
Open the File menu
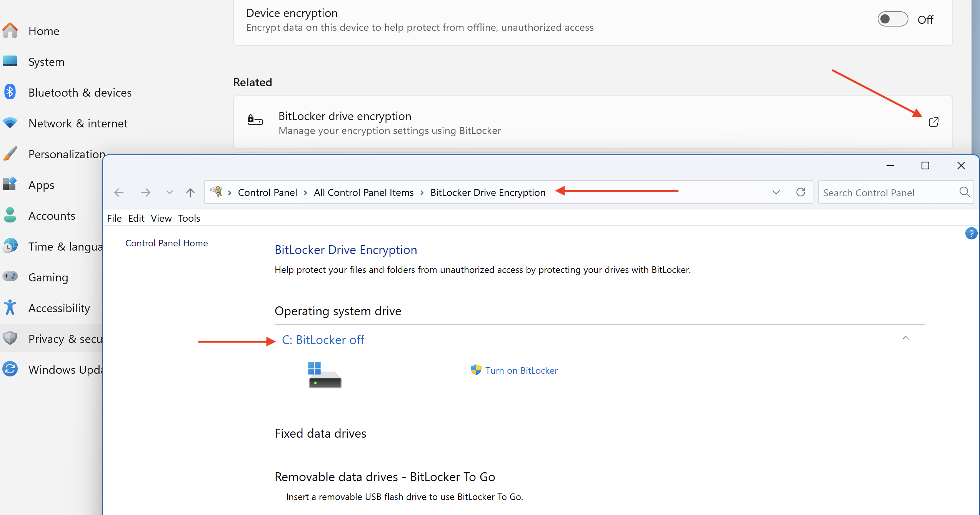[114, 218]
